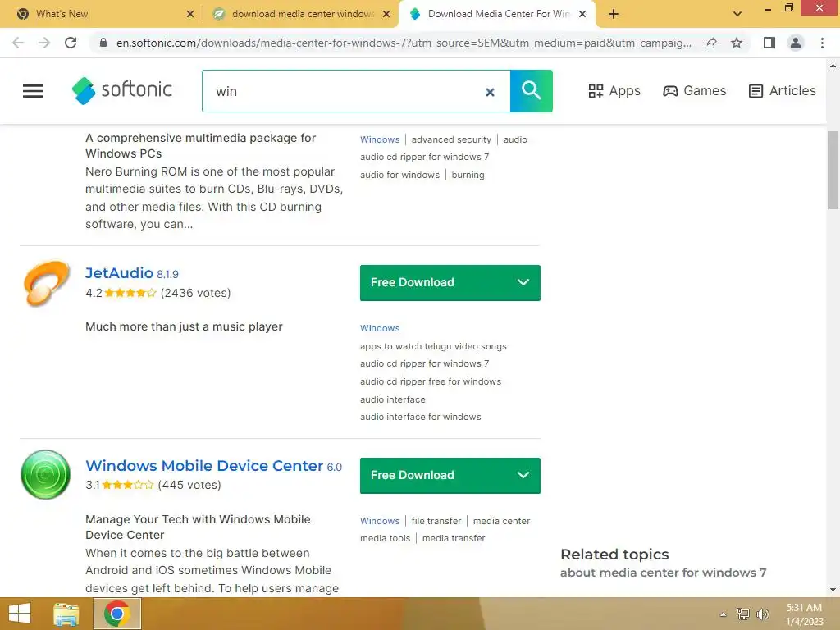Image resolution: width=840 pixels, height=630 pixels.
Task: Click the JetAudio app icon
Action: coord(46,283)
